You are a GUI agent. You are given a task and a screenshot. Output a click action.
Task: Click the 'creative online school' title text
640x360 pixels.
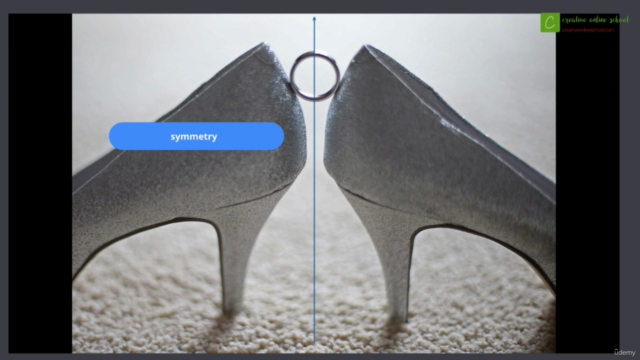[x=595, y=20]
